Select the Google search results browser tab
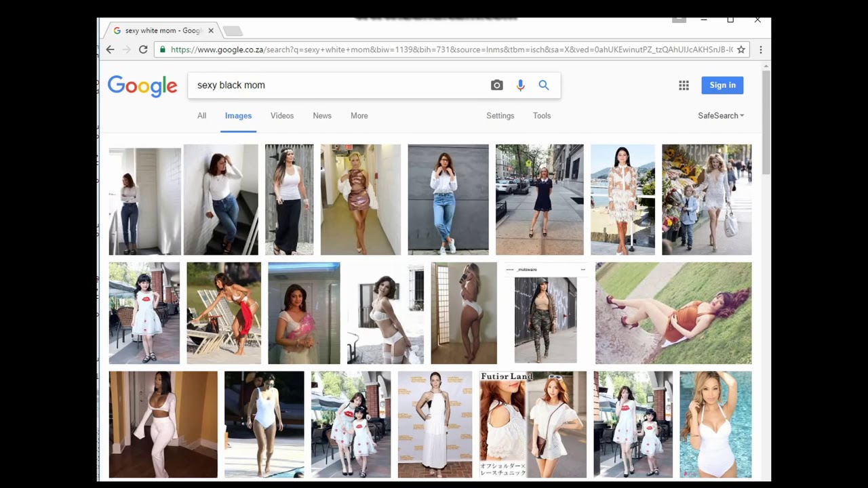 (x=163, y=30)
